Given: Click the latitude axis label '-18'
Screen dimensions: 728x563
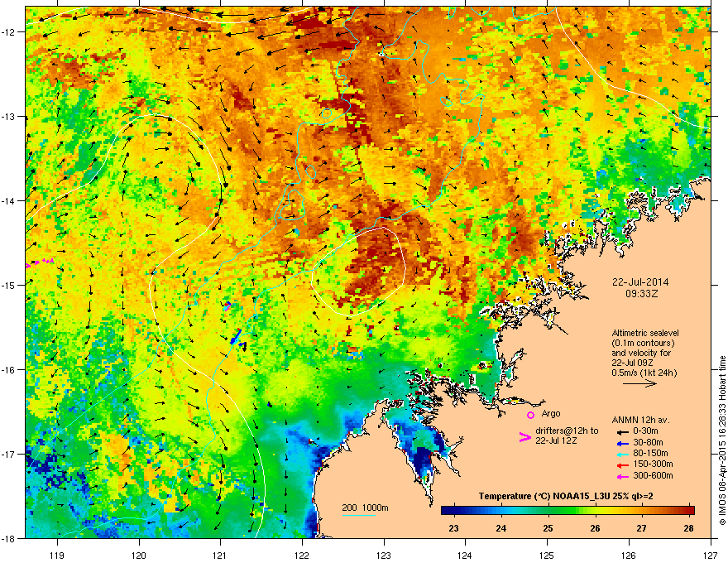Looking at the screenshot, I should pos(8,538).
